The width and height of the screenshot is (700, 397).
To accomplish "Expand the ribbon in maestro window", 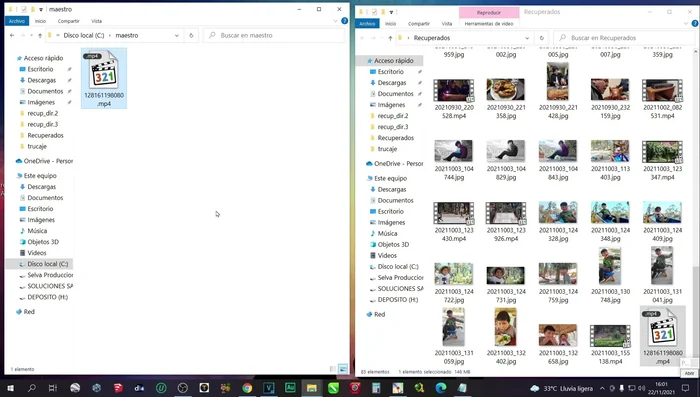I will (335, 21).
